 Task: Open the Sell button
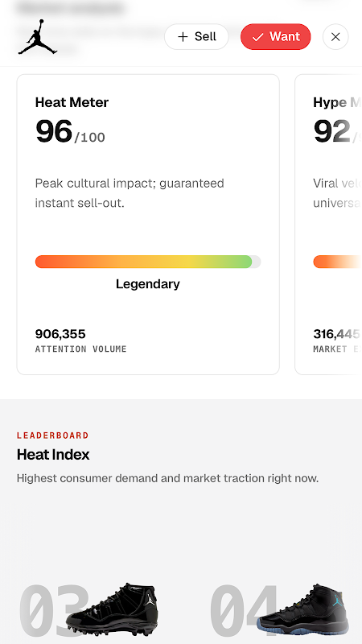(196, 36)
